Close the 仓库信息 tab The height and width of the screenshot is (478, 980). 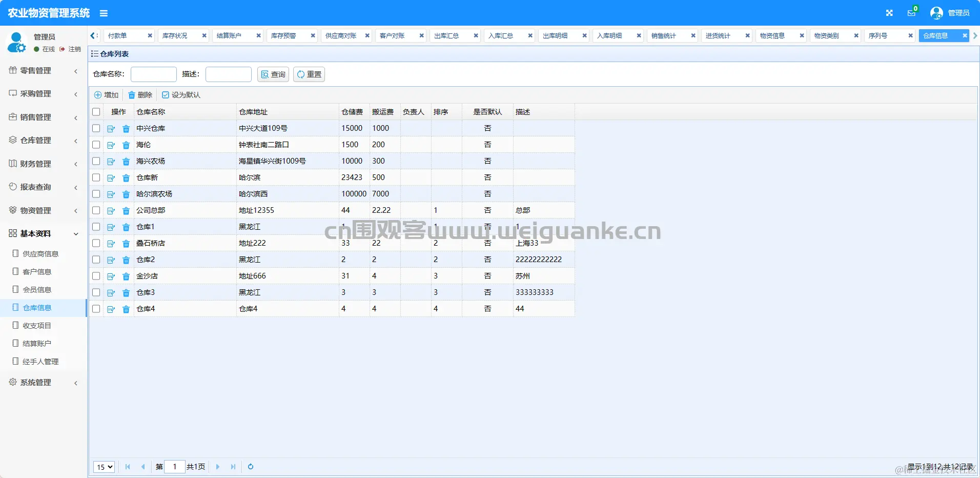click(x=965, y=36)
